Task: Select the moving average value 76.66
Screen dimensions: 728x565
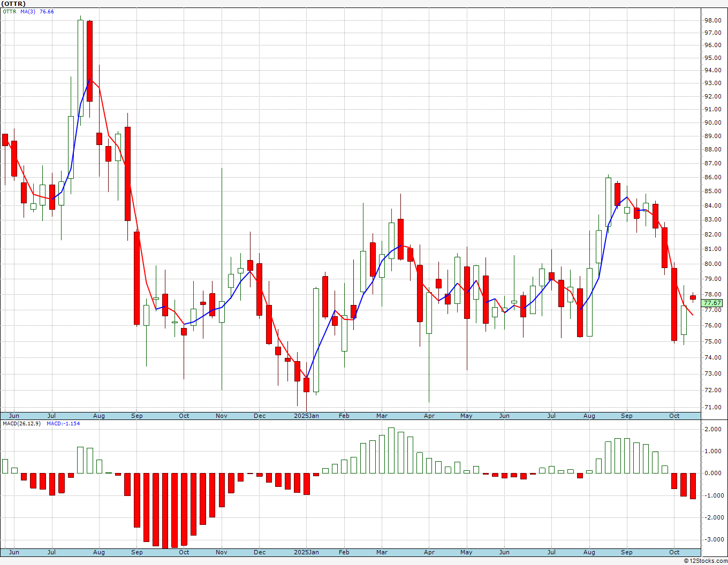Action: [x=47, y=12]
